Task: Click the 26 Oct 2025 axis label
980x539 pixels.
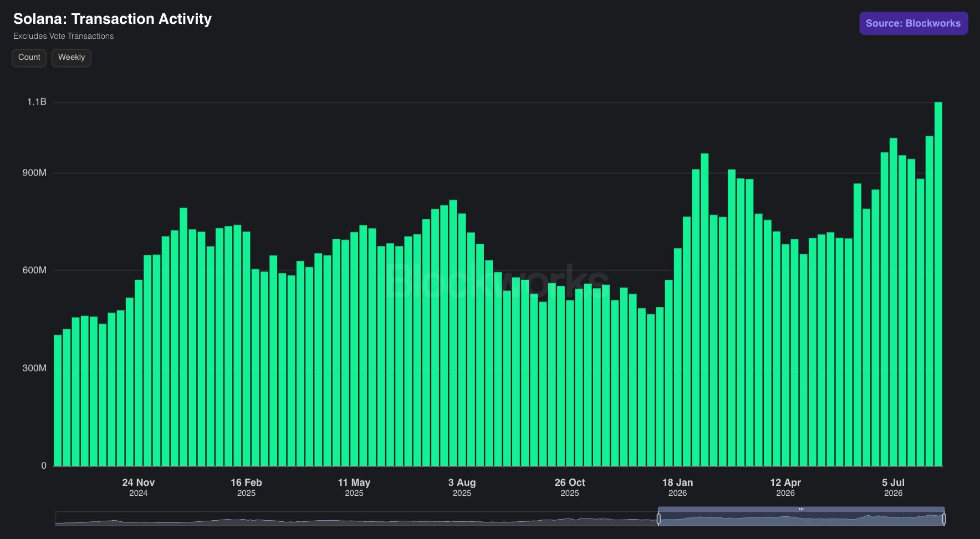Action: [x=570, y=487]
